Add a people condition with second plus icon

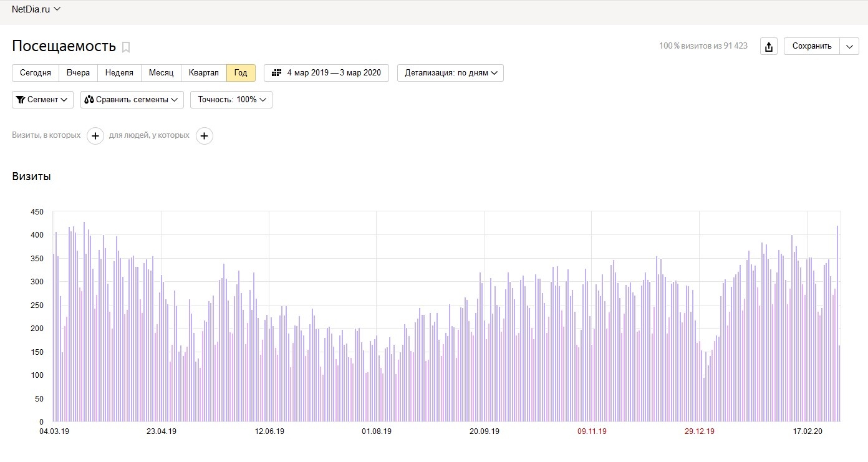coord(205,135)
